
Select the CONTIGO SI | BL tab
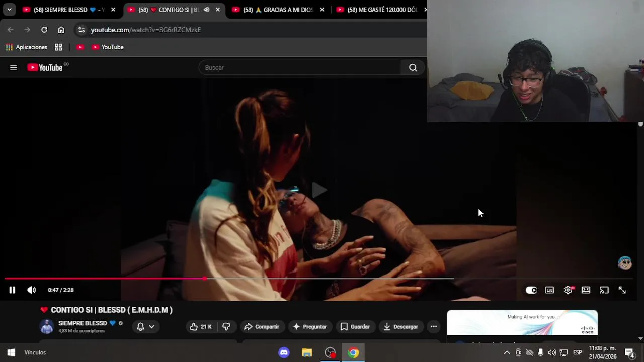pos(169,10)
